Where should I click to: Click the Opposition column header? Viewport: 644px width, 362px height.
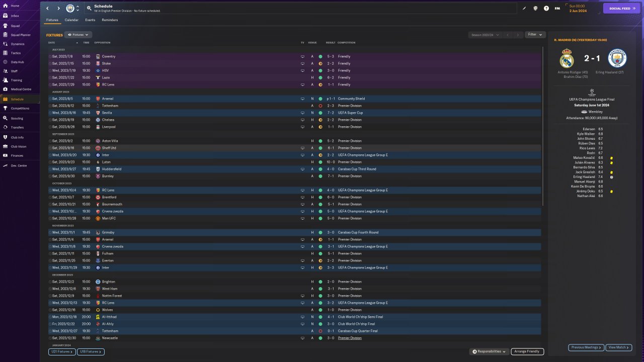[102, 43]
